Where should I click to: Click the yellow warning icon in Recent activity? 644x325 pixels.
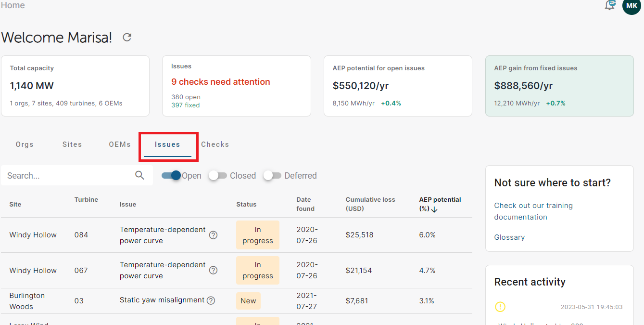pyautogui.click(x=500, y=307)
